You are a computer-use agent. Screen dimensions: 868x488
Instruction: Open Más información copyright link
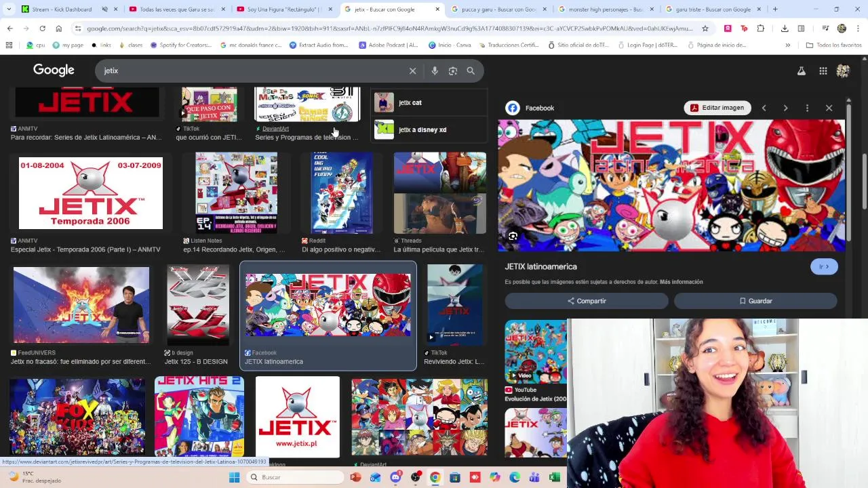pos(681,282)
